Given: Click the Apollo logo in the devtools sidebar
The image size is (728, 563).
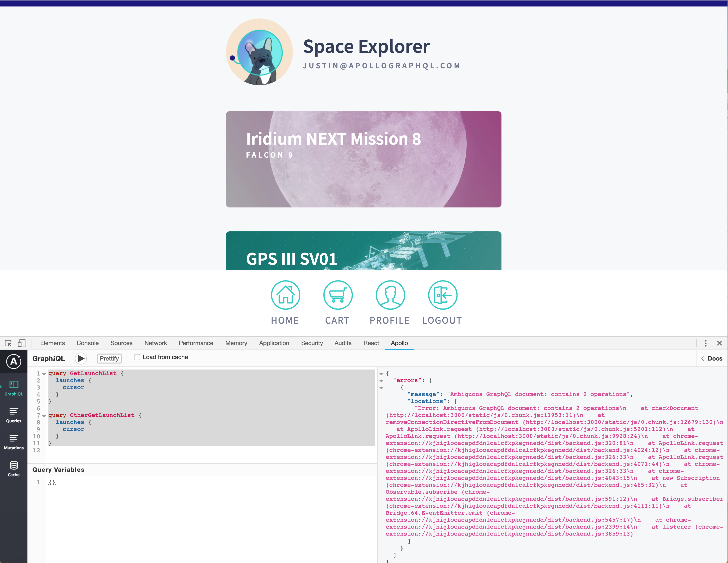Looking at the screenshot, I should (x=14, y=361).
